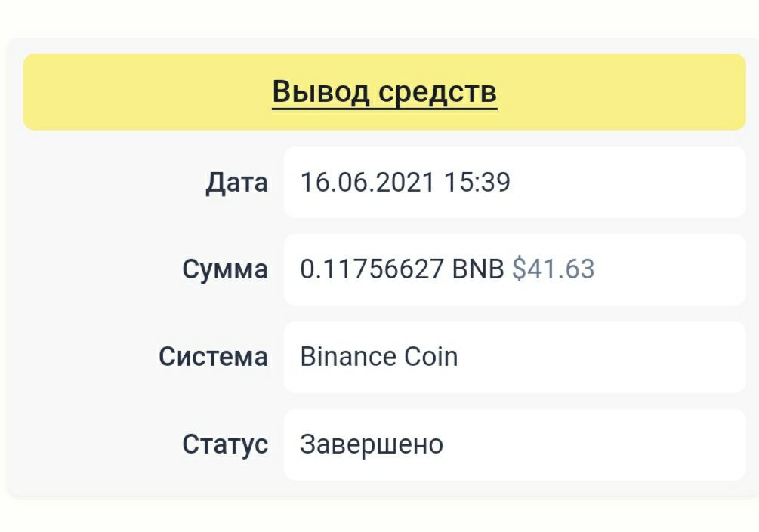The width and height of the screenshot is (759, 532).
Task: Click the word средств in header
Action: click(x=438, y=92)
